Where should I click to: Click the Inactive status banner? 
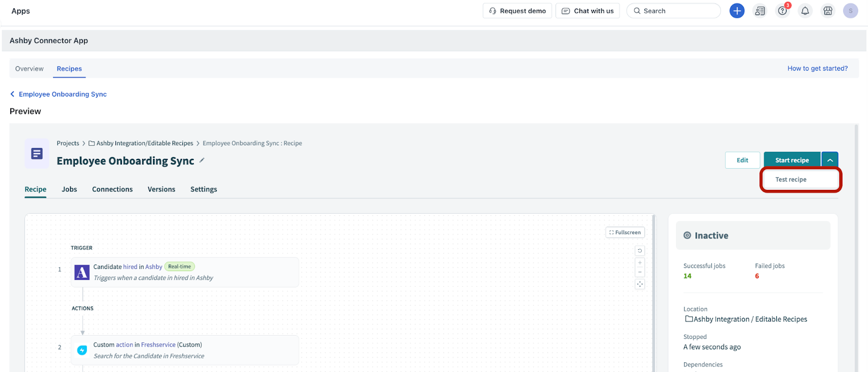pos(753,235)
